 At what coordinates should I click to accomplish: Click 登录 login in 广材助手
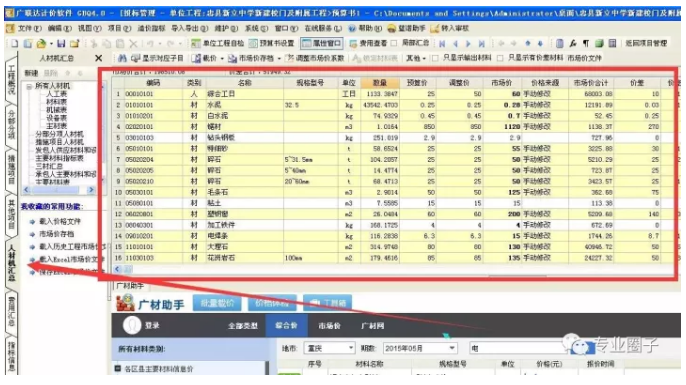point(152,326)
